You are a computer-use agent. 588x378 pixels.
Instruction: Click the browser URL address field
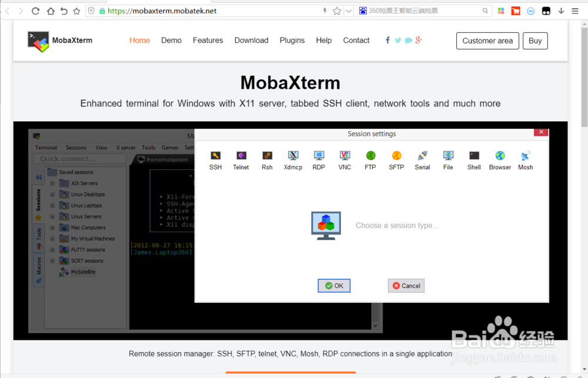[210, 11]
